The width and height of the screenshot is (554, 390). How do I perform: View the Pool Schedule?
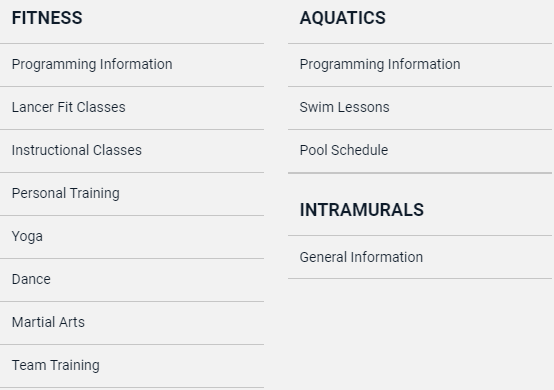coord(344,150)
